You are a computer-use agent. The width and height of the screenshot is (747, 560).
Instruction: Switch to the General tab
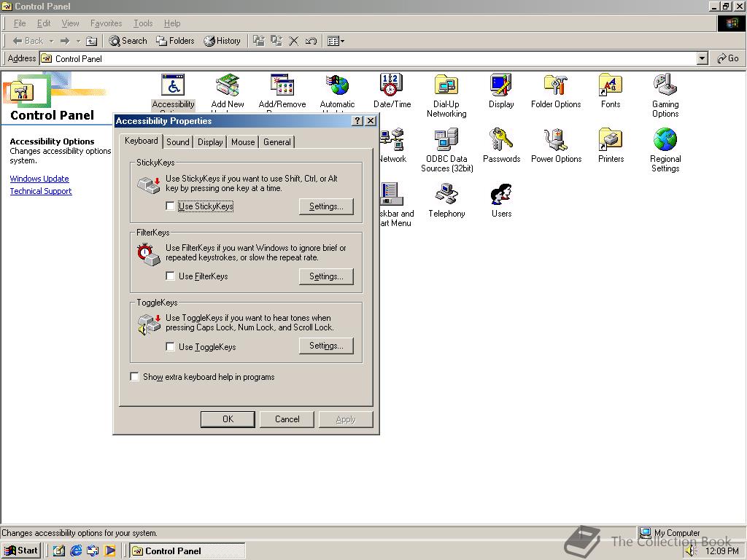coord(276,142)
